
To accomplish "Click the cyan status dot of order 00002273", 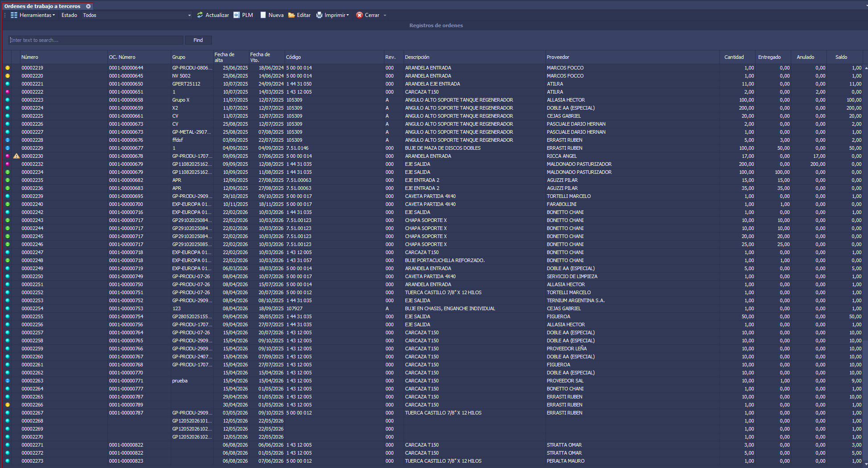I will point(8,461).
